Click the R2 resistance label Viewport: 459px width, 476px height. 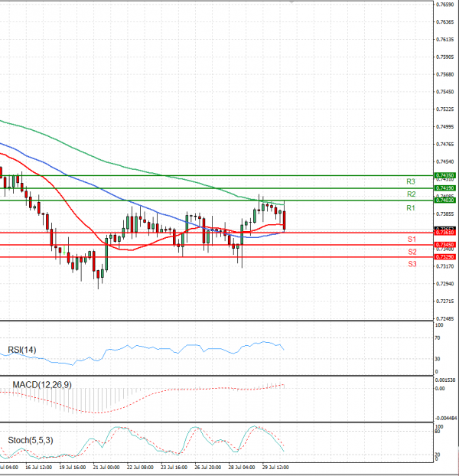(411, 194)
